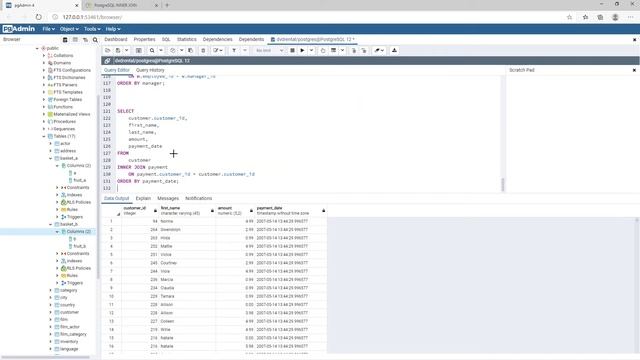Click the Explain Analyze toolbar icon
Image resolution: width=640 pixels, height=360 pixels.
point(333,51)
